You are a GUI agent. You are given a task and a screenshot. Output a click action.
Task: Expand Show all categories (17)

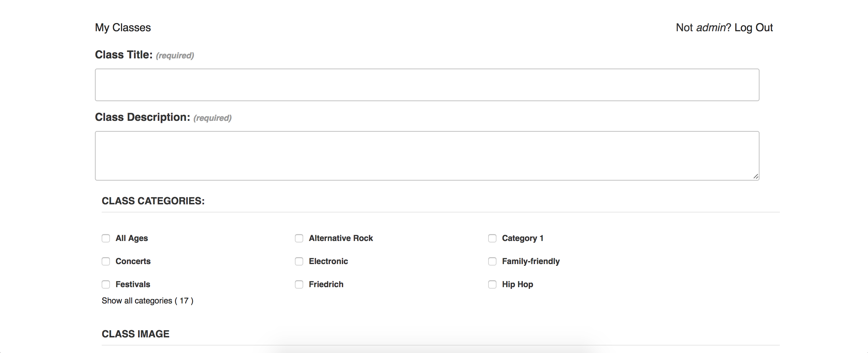147,301
